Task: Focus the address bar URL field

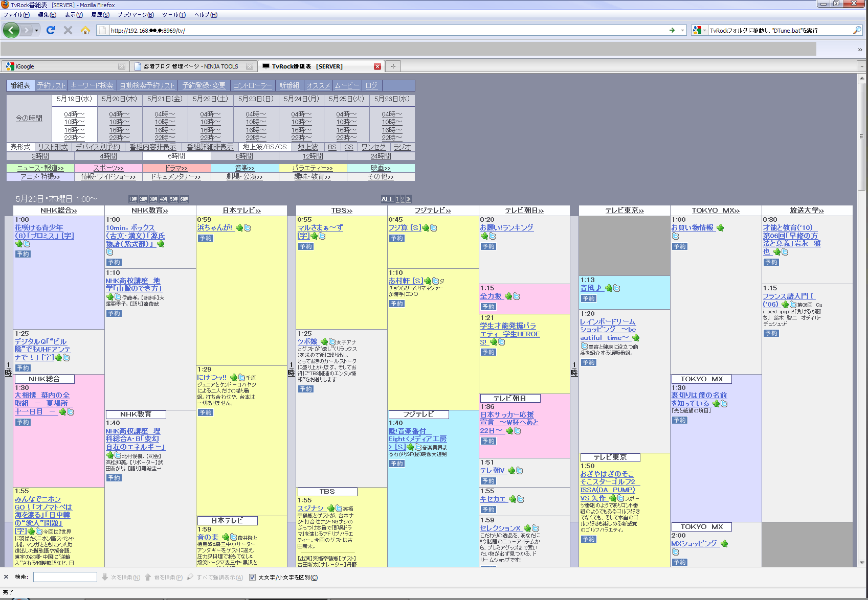Action: point(389,30)
